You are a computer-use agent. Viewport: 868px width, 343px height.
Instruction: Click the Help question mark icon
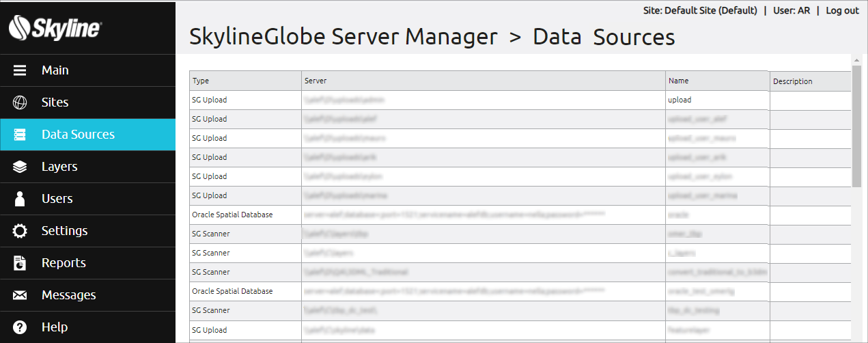pyautogui.click(x=20, y=327)
